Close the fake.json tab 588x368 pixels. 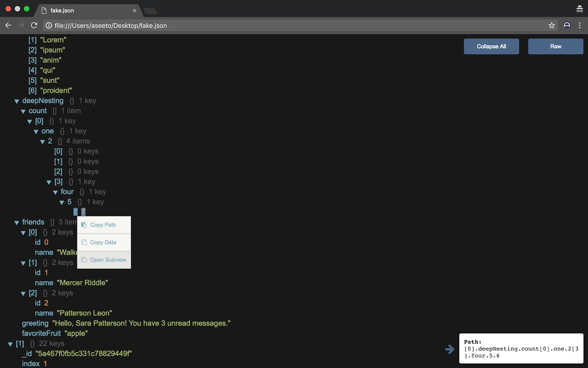coord(135,10)
